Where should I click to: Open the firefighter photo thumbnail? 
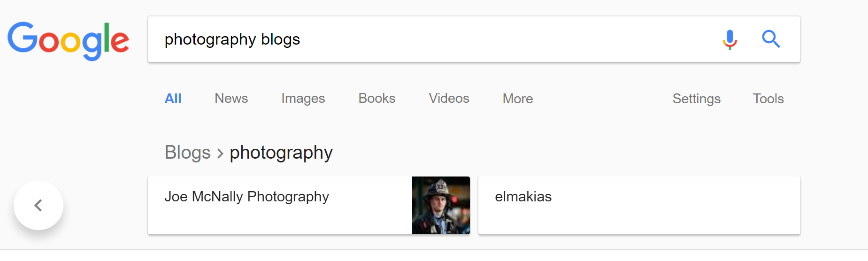point(441,206)
